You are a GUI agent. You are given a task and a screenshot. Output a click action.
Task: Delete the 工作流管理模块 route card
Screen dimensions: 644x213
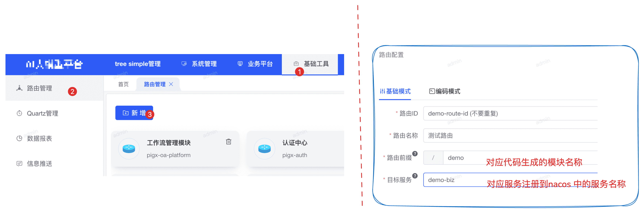coord(228,142)
